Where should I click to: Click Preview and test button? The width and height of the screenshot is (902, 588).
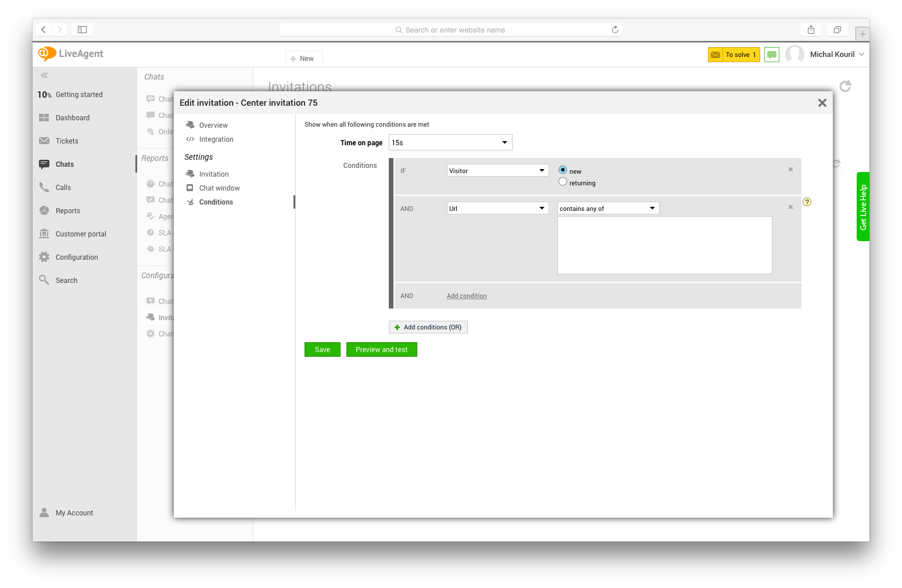[382, 350]
